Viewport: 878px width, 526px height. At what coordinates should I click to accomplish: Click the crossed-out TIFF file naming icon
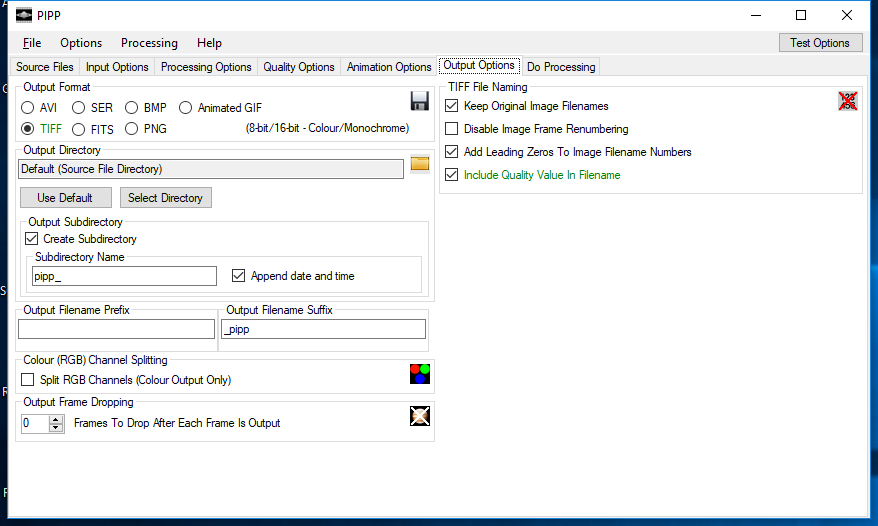point(848,101)
